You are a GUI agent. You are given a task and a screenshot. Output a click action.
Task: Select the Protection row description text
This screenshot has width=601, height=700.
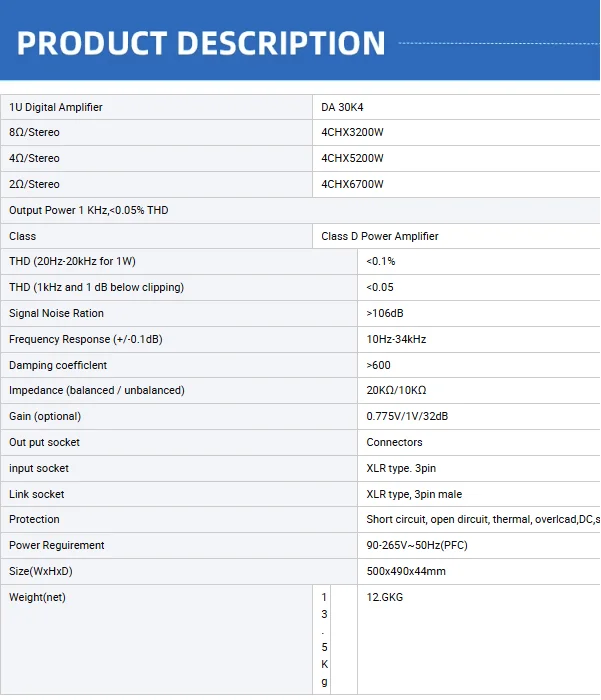[483, 519]
